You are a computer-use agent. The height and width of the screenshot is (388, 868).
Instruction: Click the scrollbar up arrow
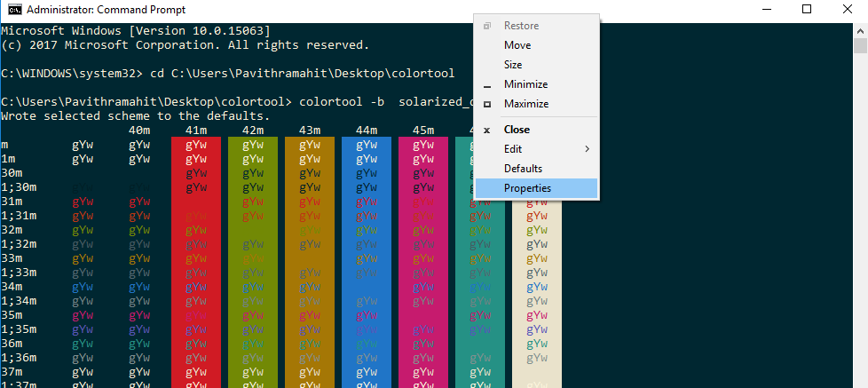[x=860, y=28]
